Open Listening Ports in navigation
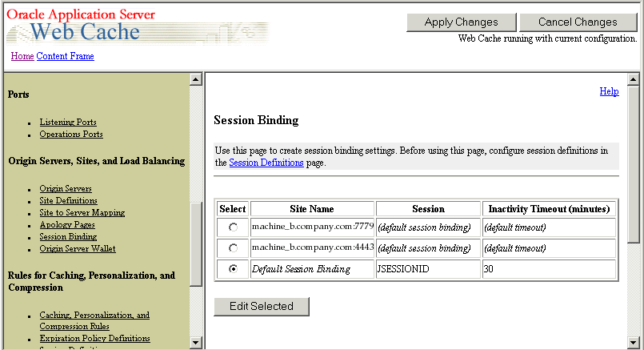The width and height of the screenshot is (644, 350). [x=68, y=123]
